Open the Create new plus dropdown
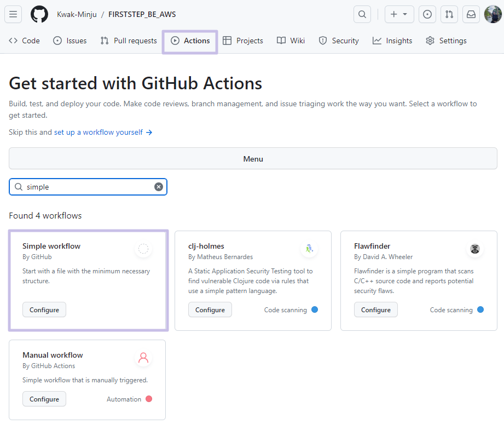The width and height of the screenshot is (504, 430). point(399,14)
